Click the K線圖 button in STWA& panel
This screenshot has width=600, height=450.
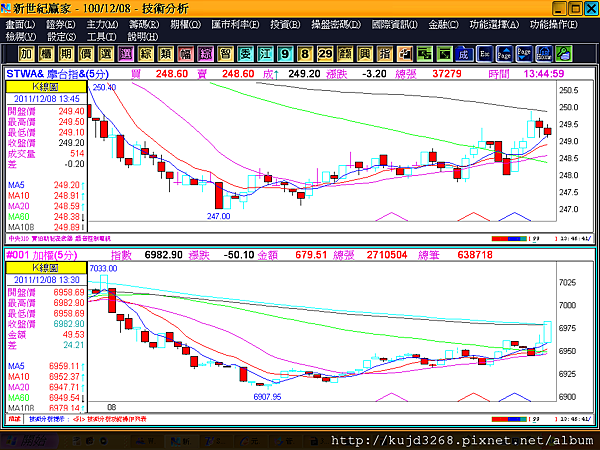46,86
